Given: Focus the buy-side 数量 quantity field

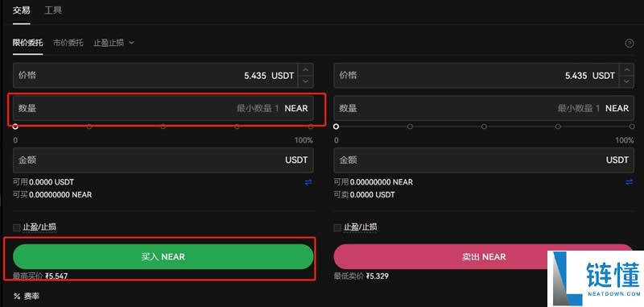Looking at the screenshot, I should coord(163,109).
